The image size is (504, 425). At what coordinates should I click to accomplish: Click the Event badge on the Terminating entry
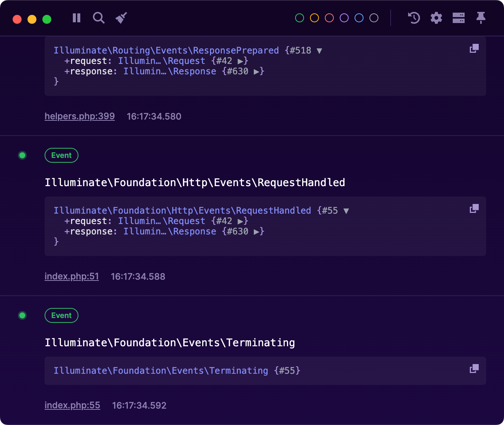[x=61, y=315]
